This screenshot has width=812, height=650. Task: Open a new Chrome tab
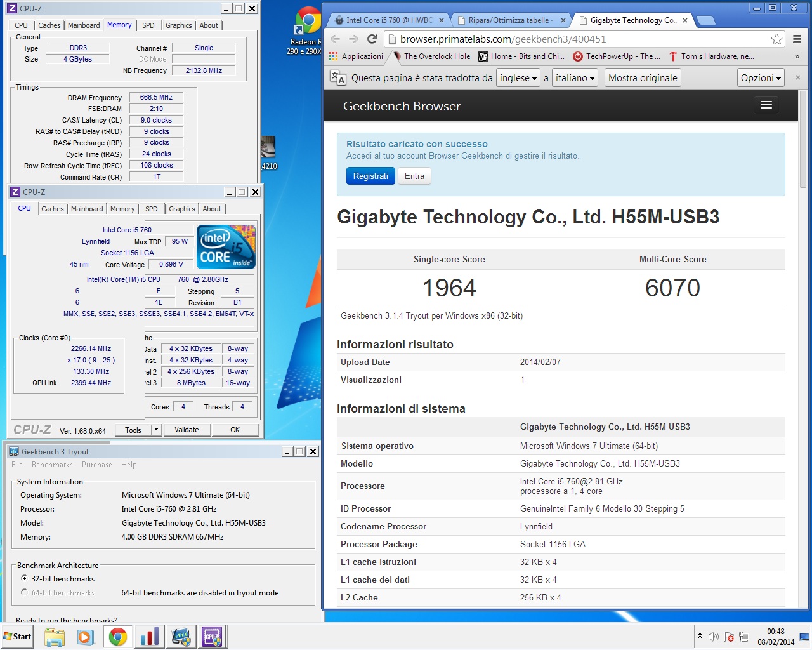pos(705,20)
